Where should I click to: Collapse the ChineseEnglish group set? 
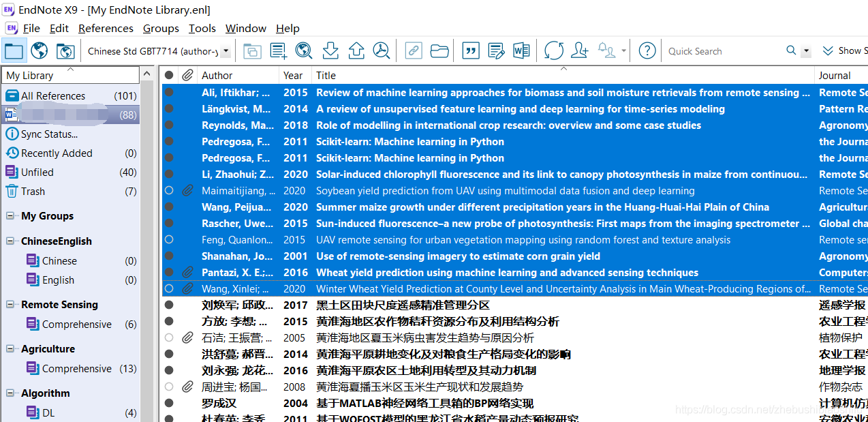11,241
